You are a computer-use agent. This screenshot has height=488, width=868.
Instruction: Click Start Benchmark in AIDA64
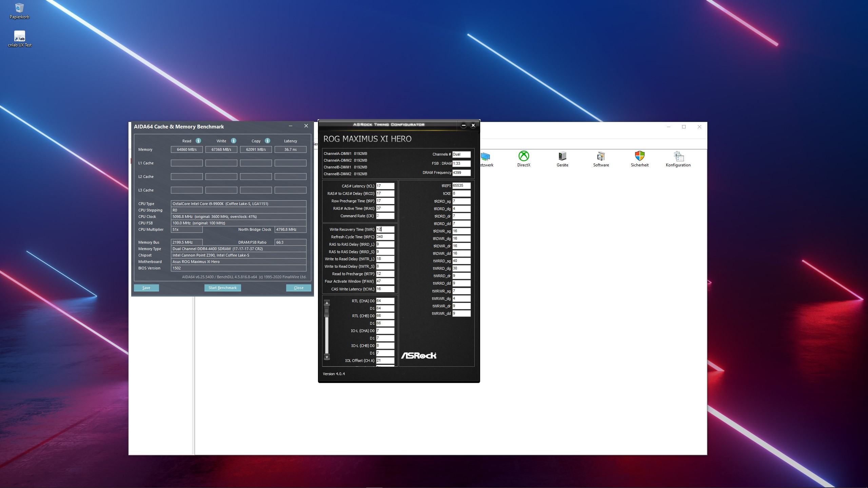point(223,288)
